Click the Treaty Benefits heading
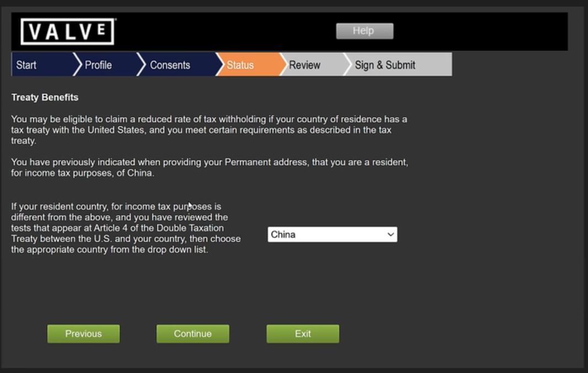Viewport: 588px width, 373px height. click(x=45, y=98)
